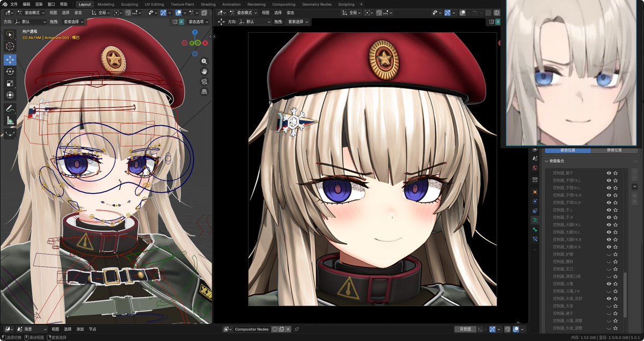Open the 姿态选项 dropdown
The image size is (644, 341).
[198, 22]
